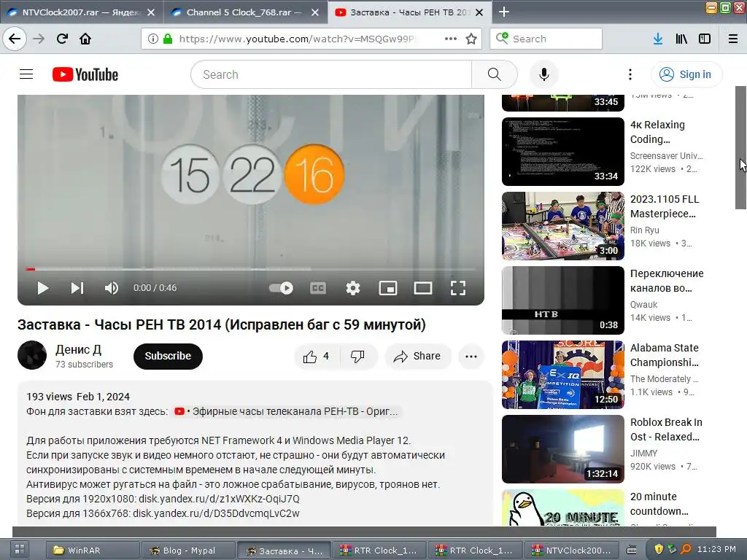Enable the miniplayer icon

[388, 287]
